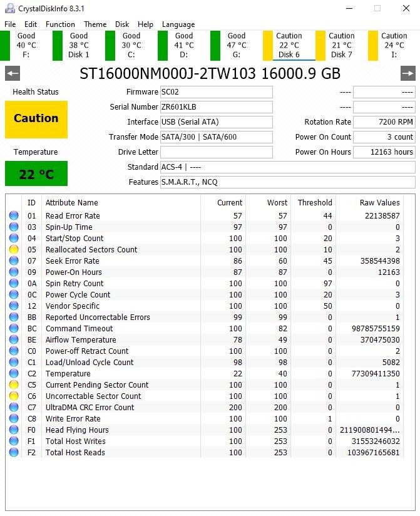The width and height of the screenshot is (420, 516).
Task: Switch to the Caution 24 °C I: disk
Action: [394, 46]
